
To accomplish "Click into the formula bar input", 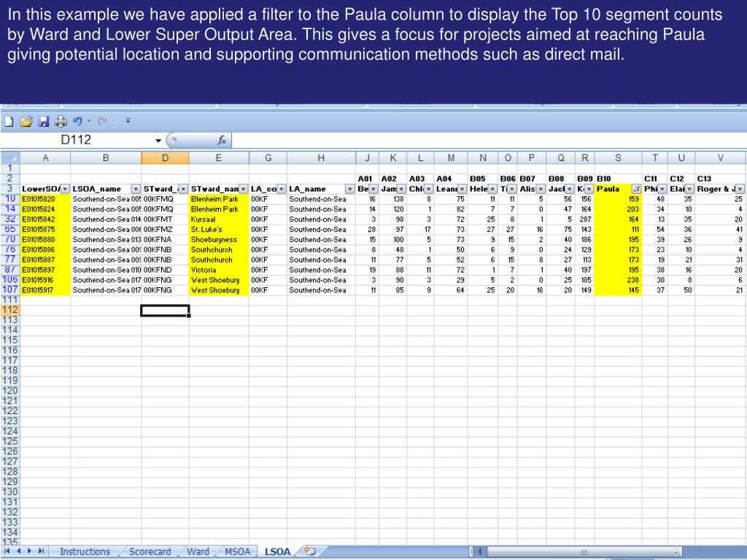I will click(x=489, y=140).
